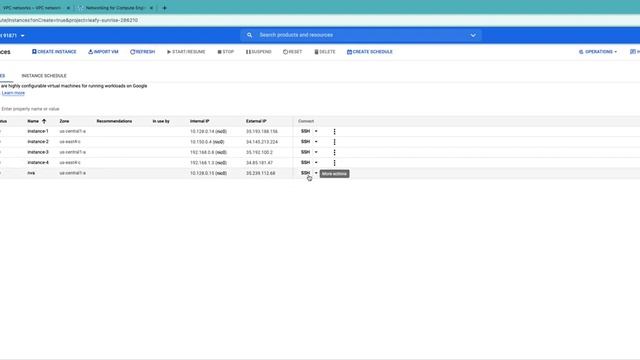Expand SSH options dropdown for nva
This screenshot has height=360, width=640.
click(316, 173)
